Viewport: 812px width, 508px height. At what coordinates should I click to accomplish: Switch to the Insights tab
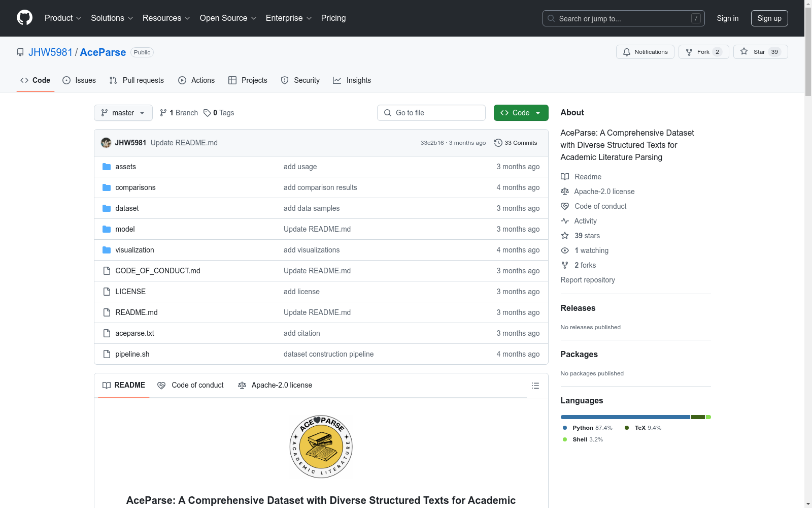(x=352, y=80)
